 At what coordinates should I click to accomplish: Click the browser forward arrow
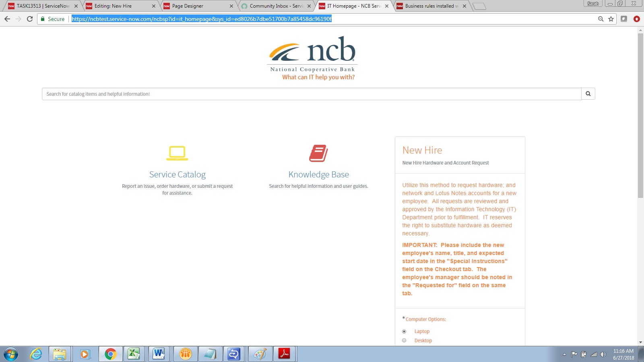[19, 19]
